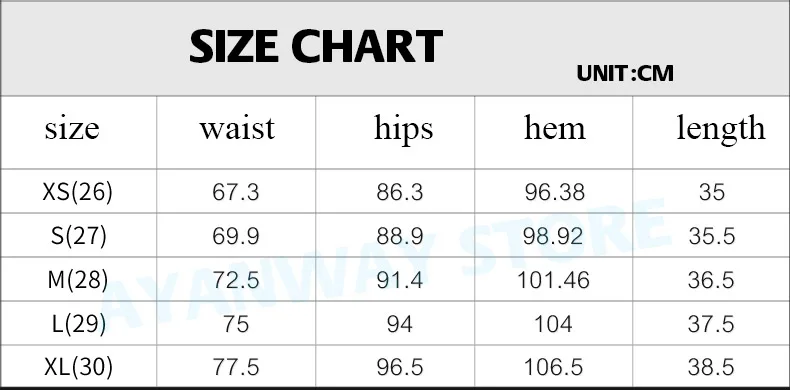Viewport: 790px width, 390px height.
Task: Click waist value 77.5
Action: tap(235, 368)
